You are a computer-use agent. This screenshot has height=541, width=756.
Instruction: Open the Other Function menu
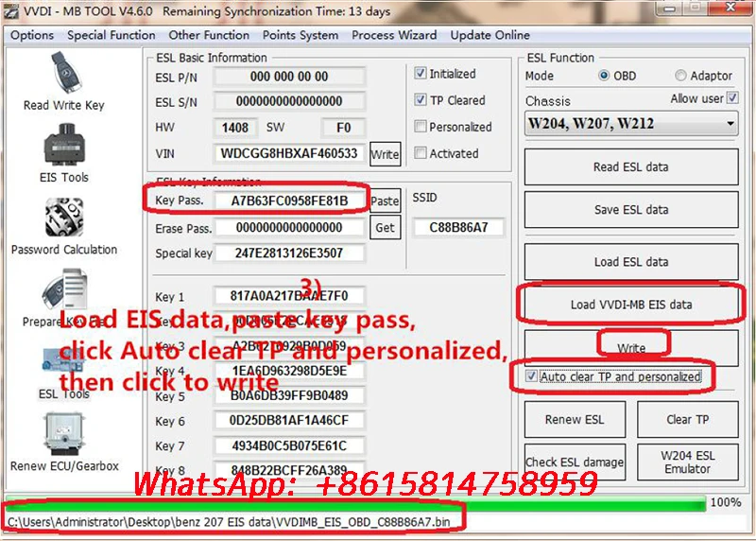click(x=209, y=35)
